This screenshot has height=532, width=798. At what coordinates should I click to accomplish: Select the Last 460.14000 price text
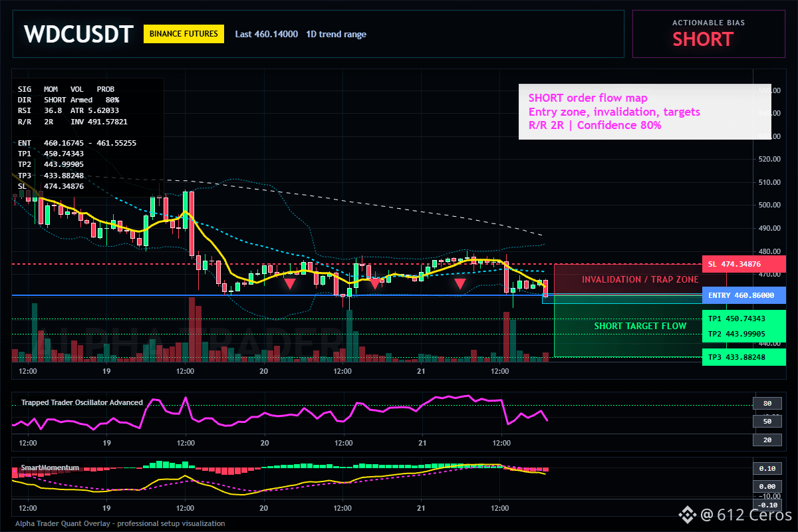[x=267, y=34]
